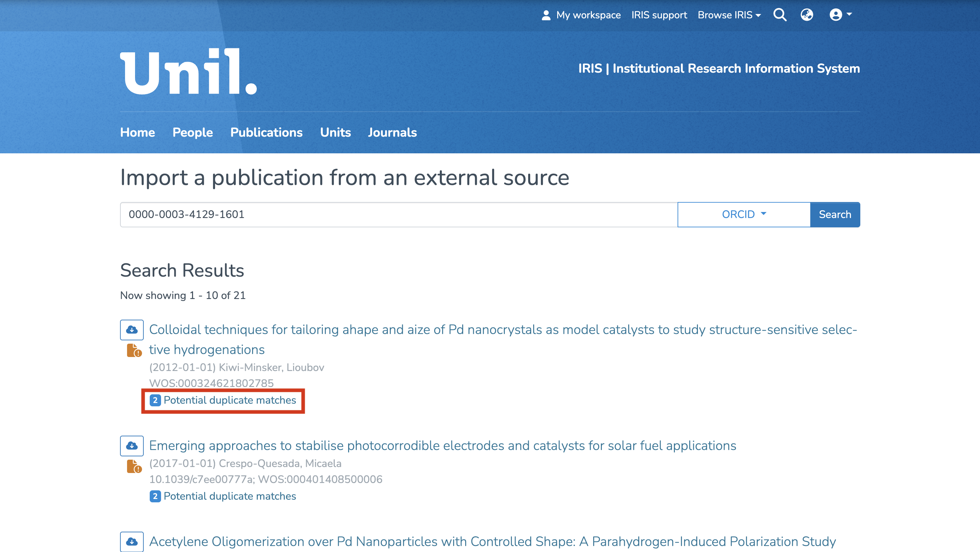The height and width of the screenshot is (552, 980).
Task: Go to the Publications menu item
Action: (266, 132)
